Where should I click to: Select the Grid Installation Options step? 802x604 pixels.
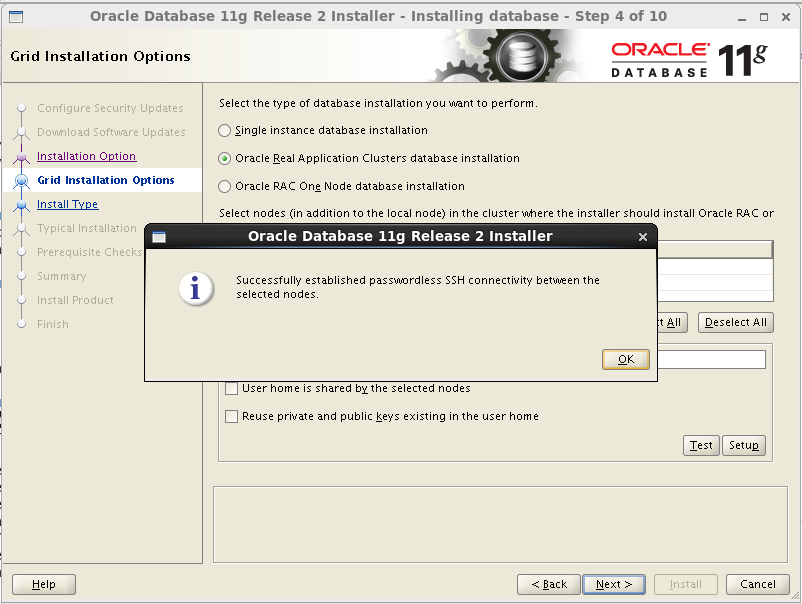point(106,180)
